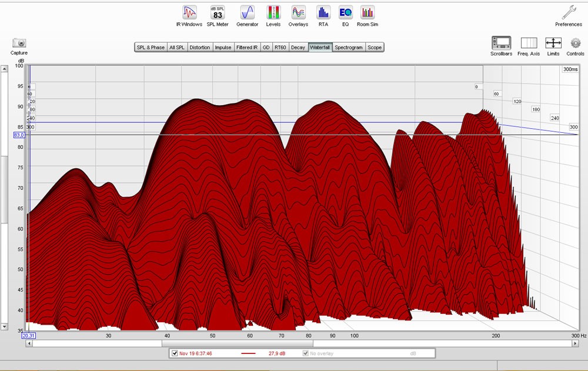The width and height of the screenshot is (588, 371).
Task: Switch to All SPL tab
Action: click(x=177, y=47)
